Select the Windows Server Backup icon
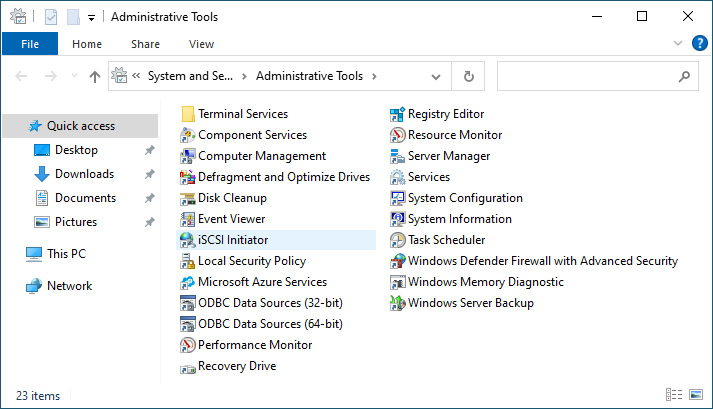This screenshot has width=713, height=409. pyautogui.click(x=397, y=303)
